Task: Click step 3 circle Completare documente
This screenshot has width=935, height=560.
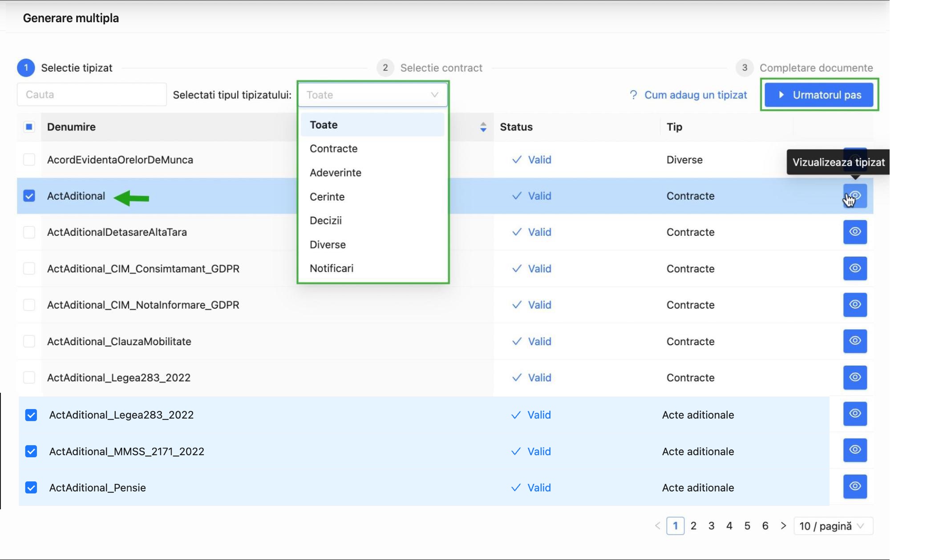Action: pos(745,68)
